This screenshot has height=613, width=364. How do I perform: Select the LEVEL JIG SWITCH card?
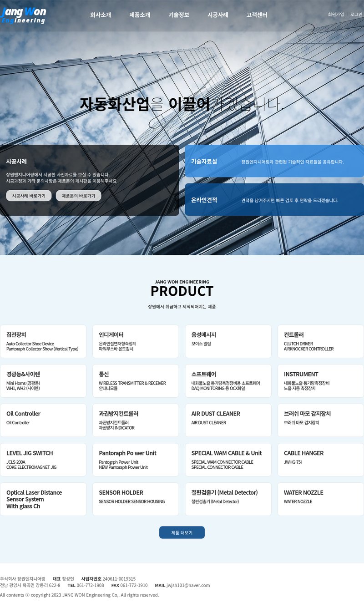coord(43,460)
